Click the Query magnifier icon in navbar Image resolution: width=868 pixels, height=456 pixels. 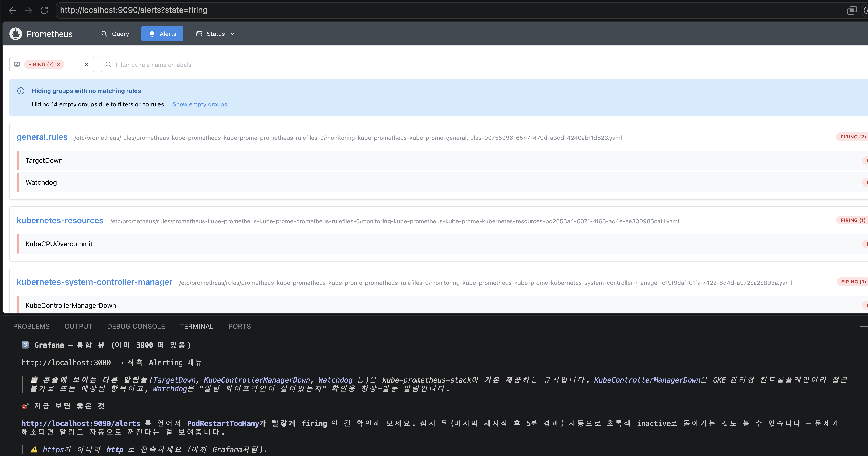[104, 34]
